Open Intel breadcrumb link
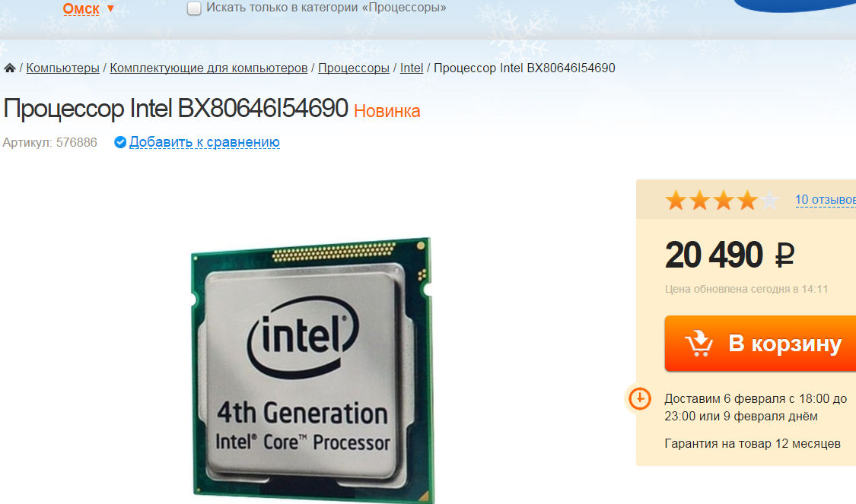This screenshot has height=504, width=856. 412,68
